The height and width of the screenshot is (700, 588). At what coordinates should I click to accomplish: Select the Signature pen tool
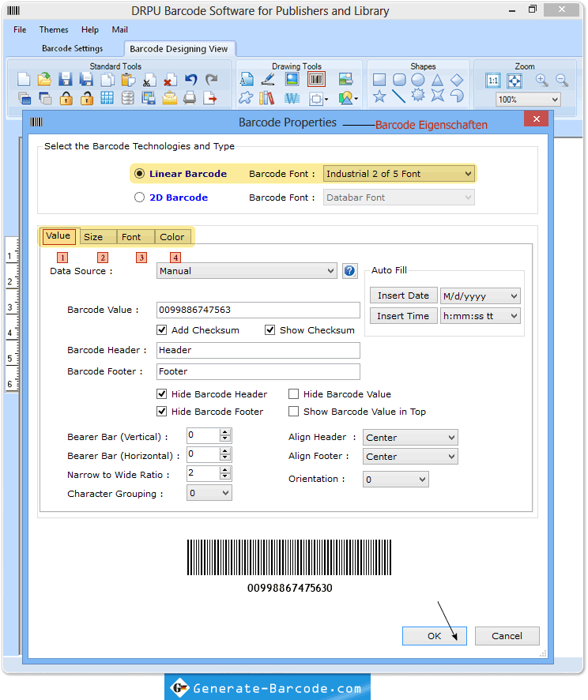click(x=268, y=79)
